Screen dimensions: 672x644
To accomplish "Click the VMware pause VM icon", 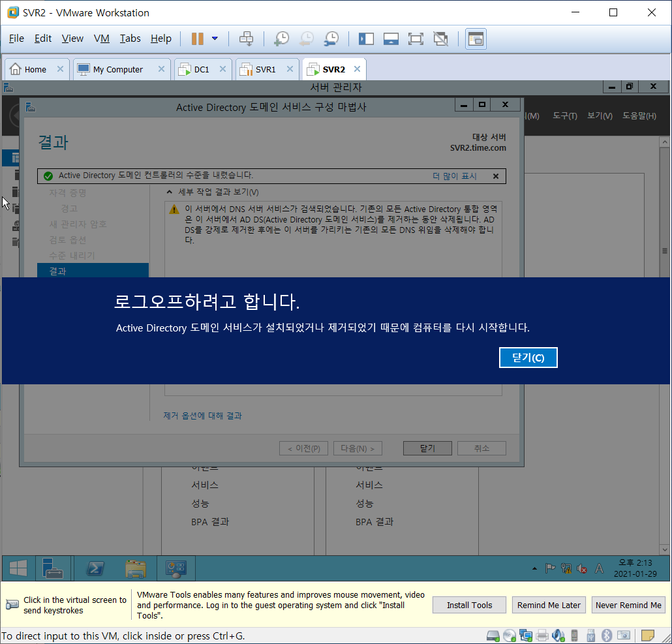I will tap(197, 38).
